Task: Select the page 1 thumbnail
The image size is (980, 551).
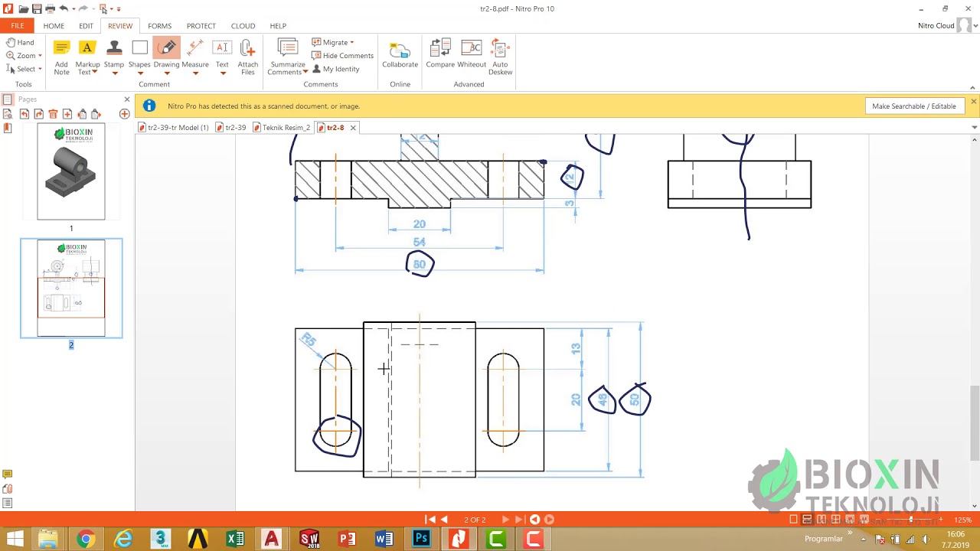Action: [71, 172]
